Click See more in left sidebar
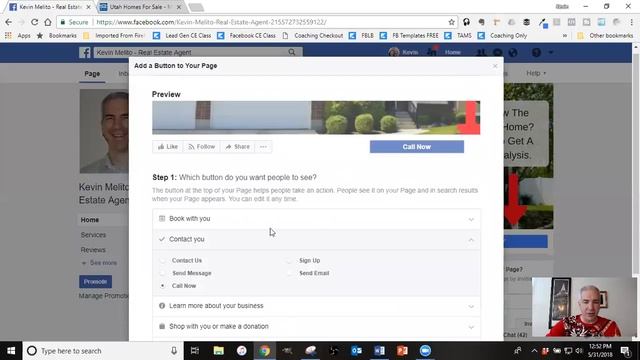The width and height of the screenshot is (640, 360). pyautogui.click(x=100, y=263)
